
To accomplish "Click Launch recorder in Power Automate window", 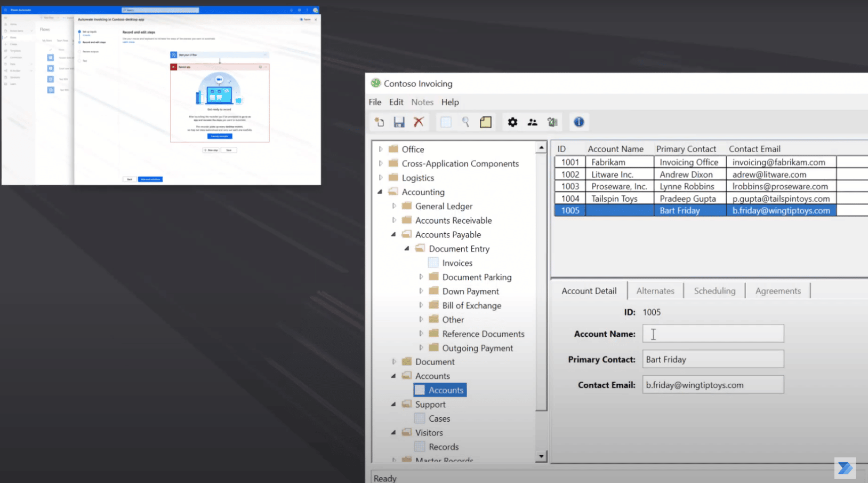I will [220, 136].
